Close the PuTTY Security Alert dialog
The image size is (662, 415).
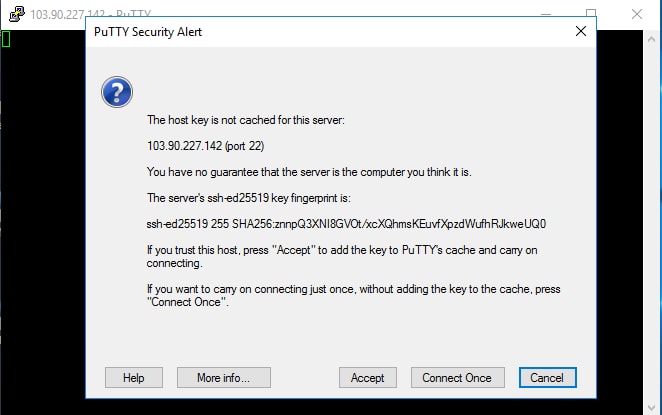point(581,31)
